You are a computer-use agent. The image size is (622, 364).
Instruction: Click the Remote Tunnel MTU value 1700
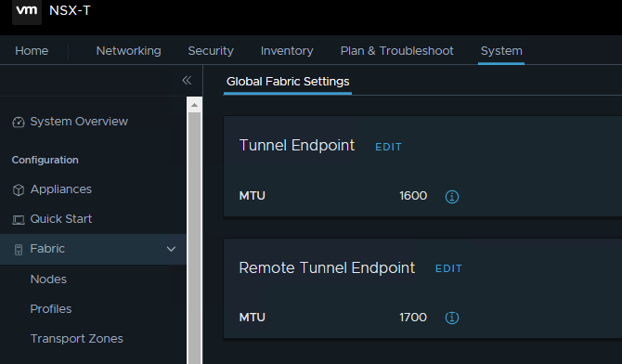click(413, 318)
